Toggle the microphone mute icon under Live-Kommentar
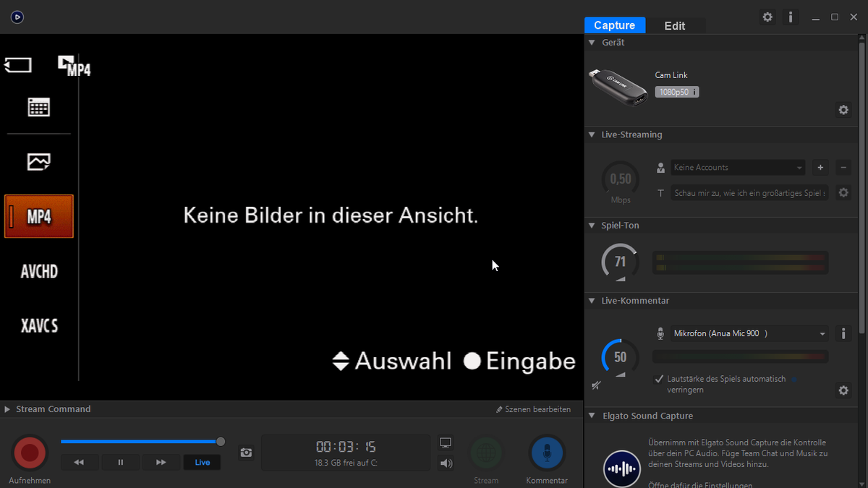 pyautogui.click(x=596, y=386)
